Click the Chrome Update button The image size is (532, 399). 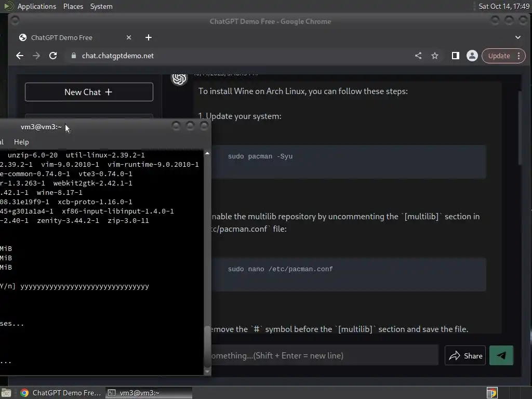499,56
